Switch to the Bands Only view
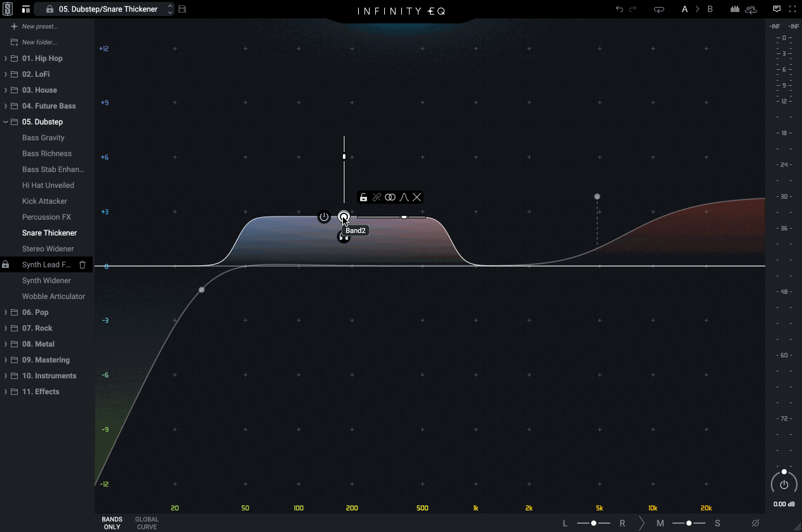Image resolution: width=802 pixels, height=532 pixels. (112, 523)
